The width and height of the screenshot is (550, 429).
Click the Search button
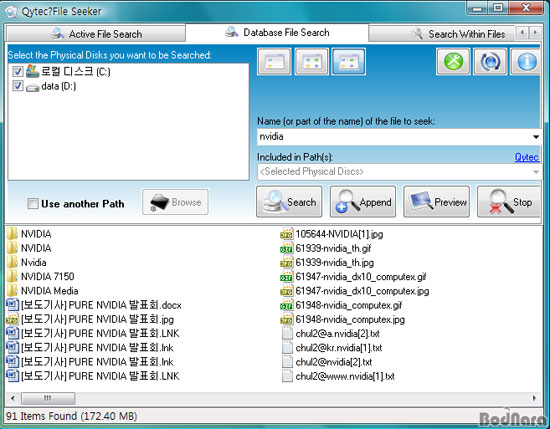click(289, 202)
